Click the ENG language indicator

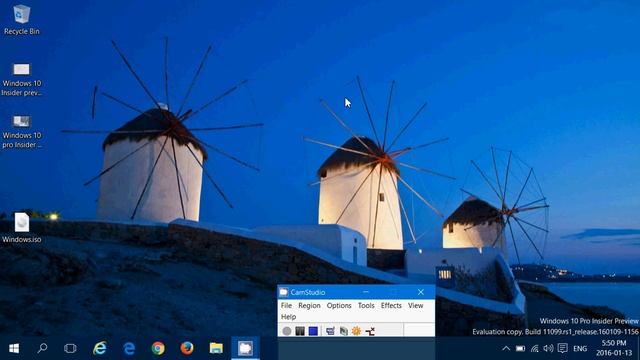coord(580,349)
